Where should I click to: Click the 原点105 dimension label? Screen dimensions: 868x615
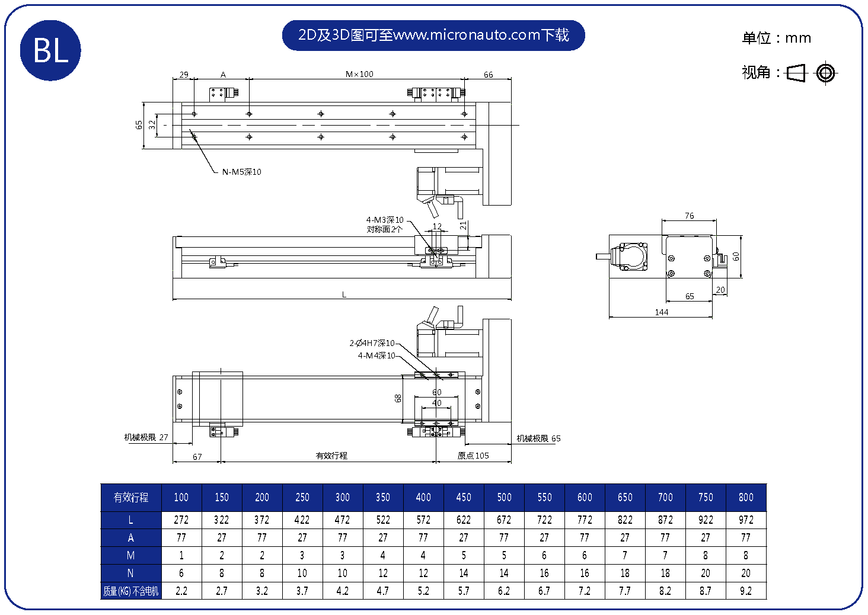(473, 456)
